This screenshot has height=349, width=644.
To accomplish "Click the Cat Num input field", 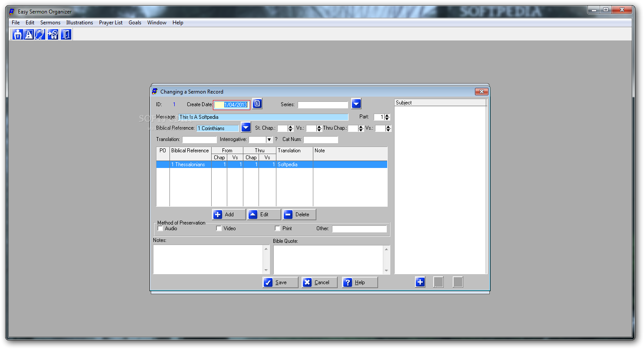I will click(x=321, y=140).
